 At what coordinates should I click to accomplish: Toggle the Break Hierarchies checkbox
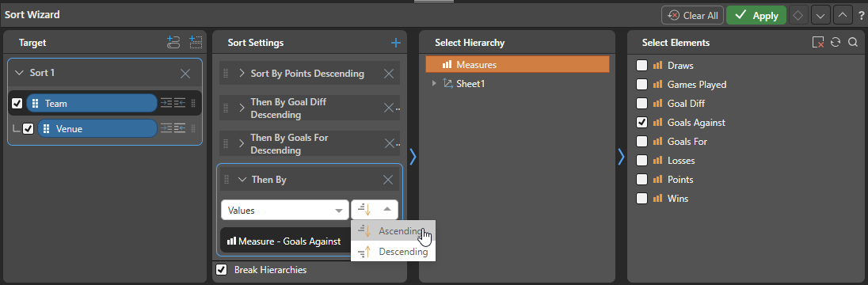222,269
